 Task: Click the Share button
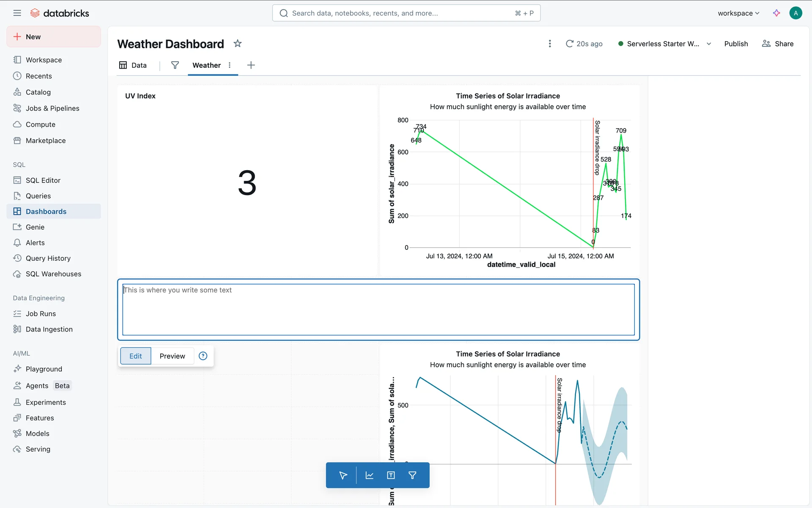pyautogui.click(x=777, y=44)
